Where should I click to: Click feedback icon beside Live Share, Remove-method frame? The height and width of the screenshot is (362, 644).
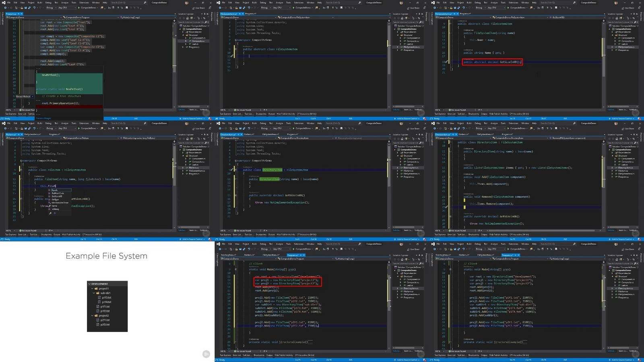(x=640, y=128)
